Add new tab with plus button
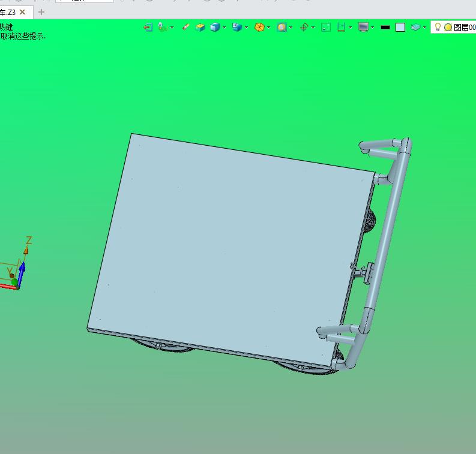Viewport: 476px width, 454px height. 41,12
